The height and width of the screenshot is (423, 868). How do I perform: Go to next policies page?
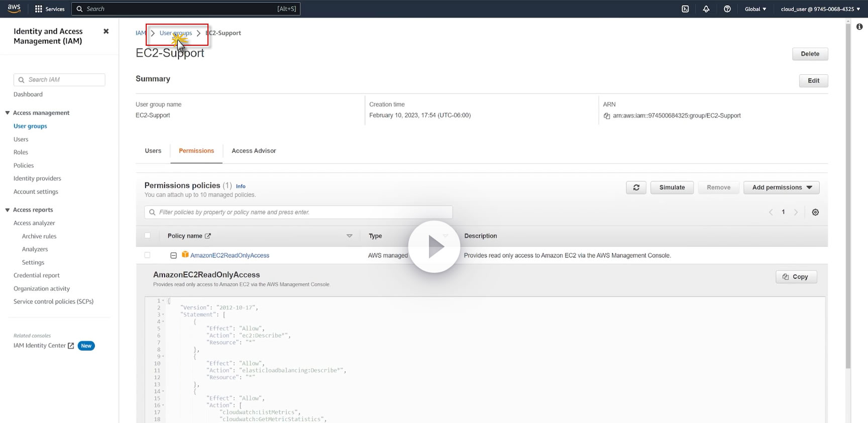tap(796, 213)
